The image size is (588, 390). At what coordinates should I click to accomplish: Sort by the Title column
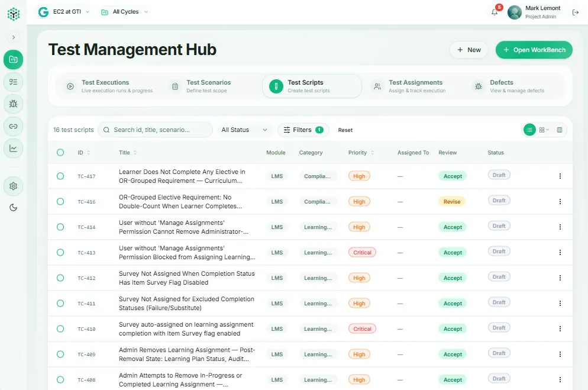point(128,153)
